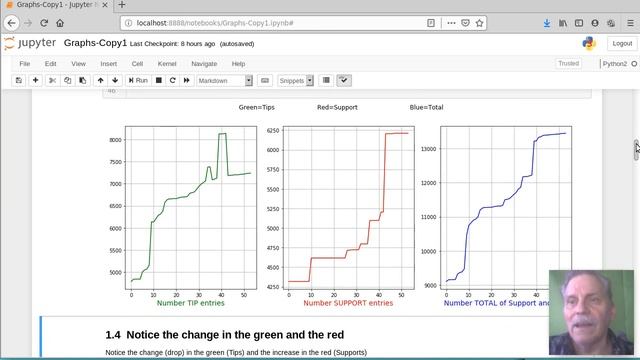Image resolution: width=640 pixels, height=360 pixels.
Task: Open the Firefox library icon
Action: pyautogui.click(x=563, y=23)
